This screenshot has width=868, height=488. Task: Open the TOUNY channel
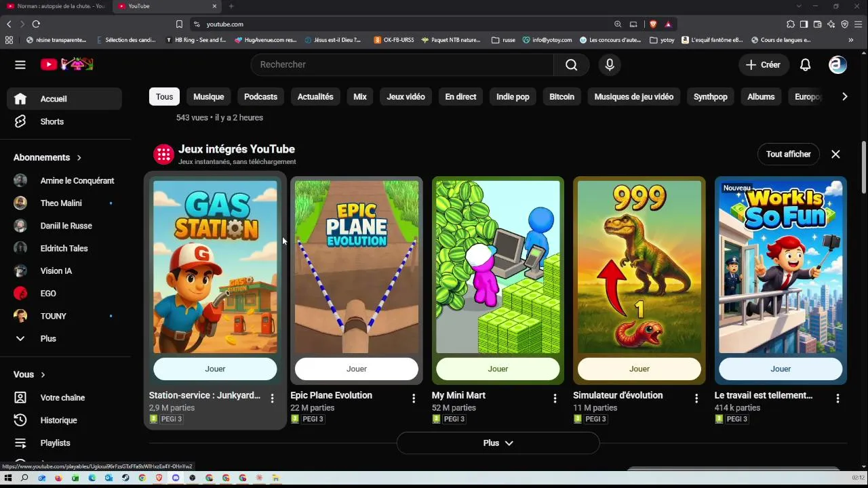[x=64, y=316]
